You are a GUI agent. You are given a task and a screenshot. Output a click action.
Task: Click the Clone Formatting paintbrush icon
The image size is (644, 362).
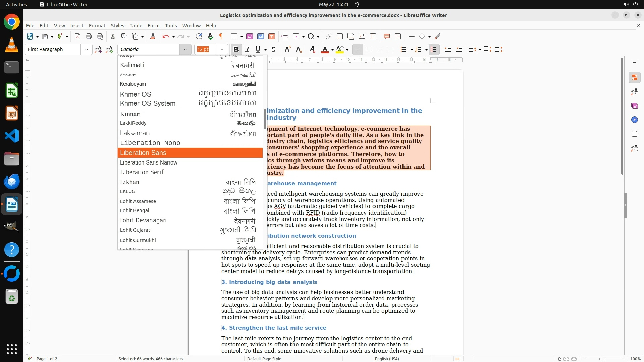click(x=152, y=36)
